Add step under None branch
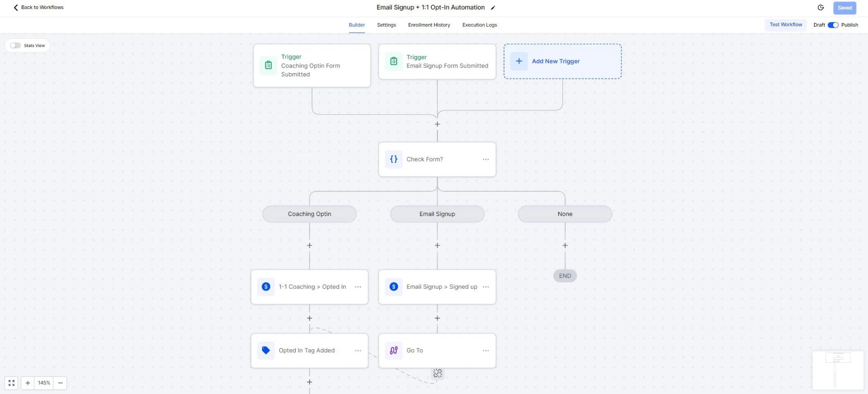 pyautogui.click(x=565, y=246)
